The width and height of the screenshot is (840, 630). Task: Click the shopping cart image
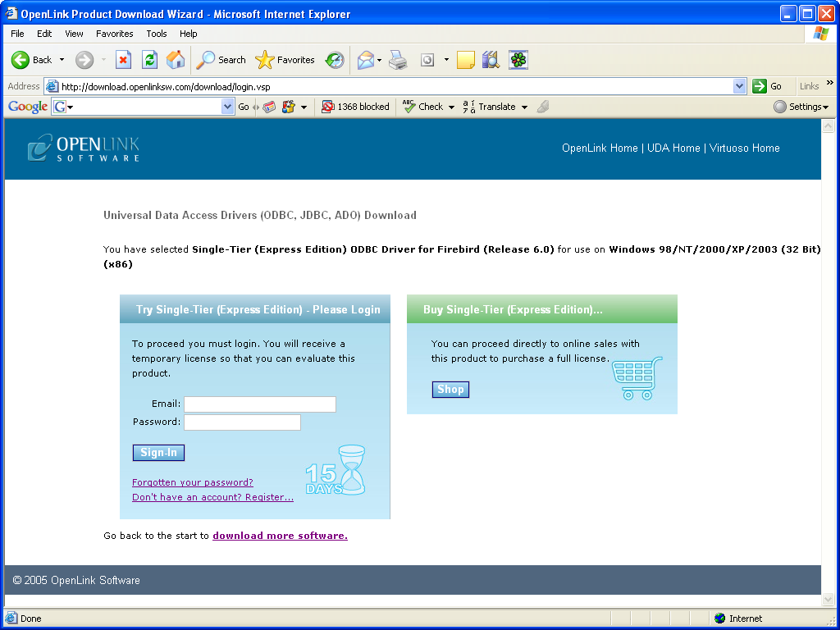tap(637, 378)
